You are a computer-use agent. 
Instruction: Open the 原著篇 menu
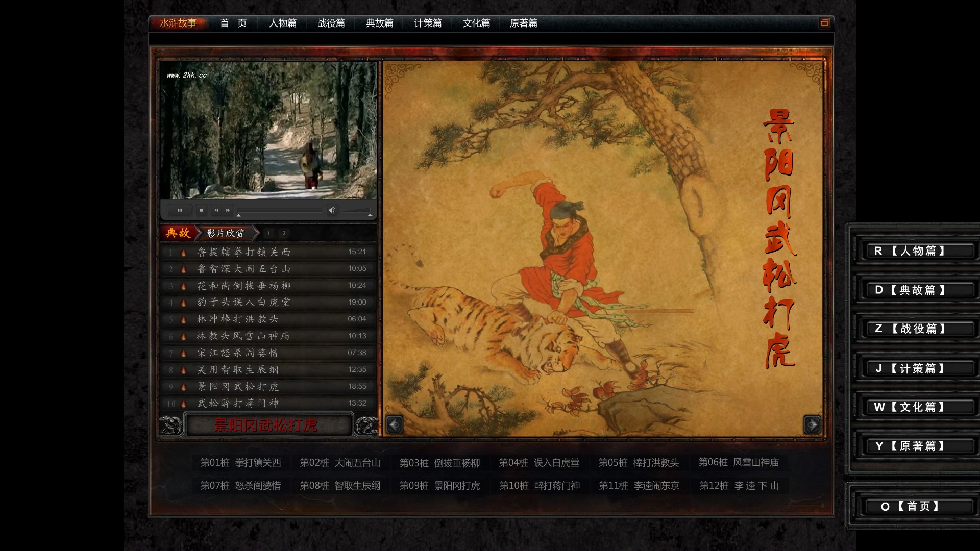(x=524, y=23)
